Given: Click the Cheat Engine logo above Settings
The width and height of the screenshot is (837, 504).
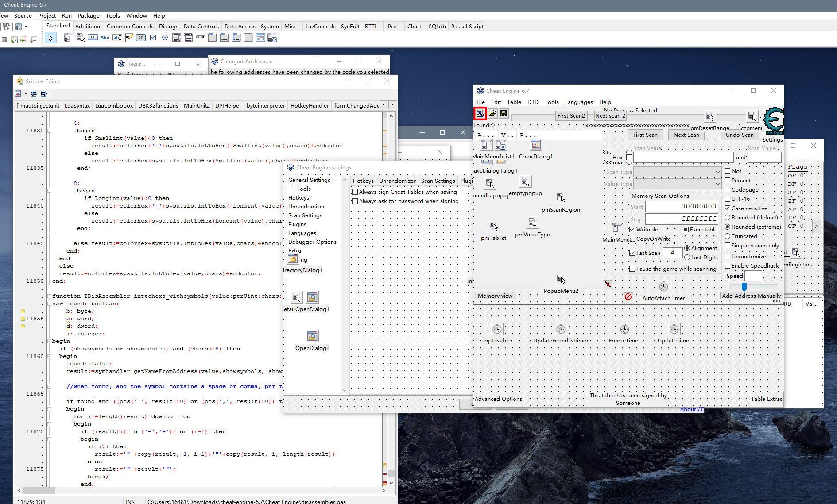Looking at the screenshot, I should [x=773, y=121].
